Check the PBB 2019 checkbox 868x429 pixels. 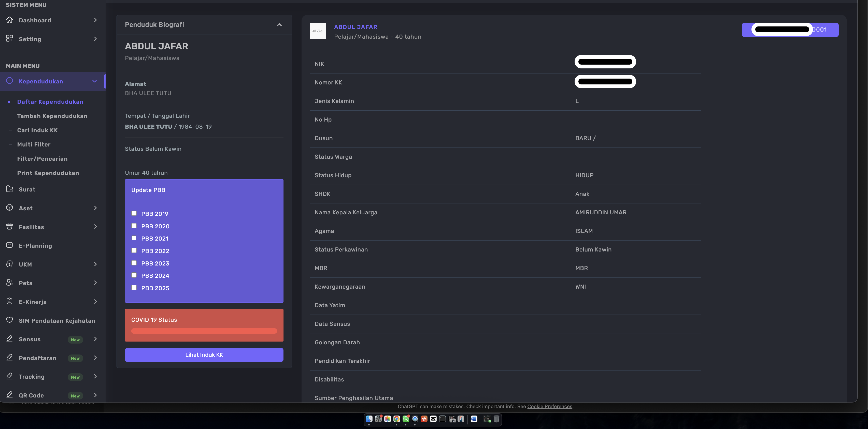(134, 214)
